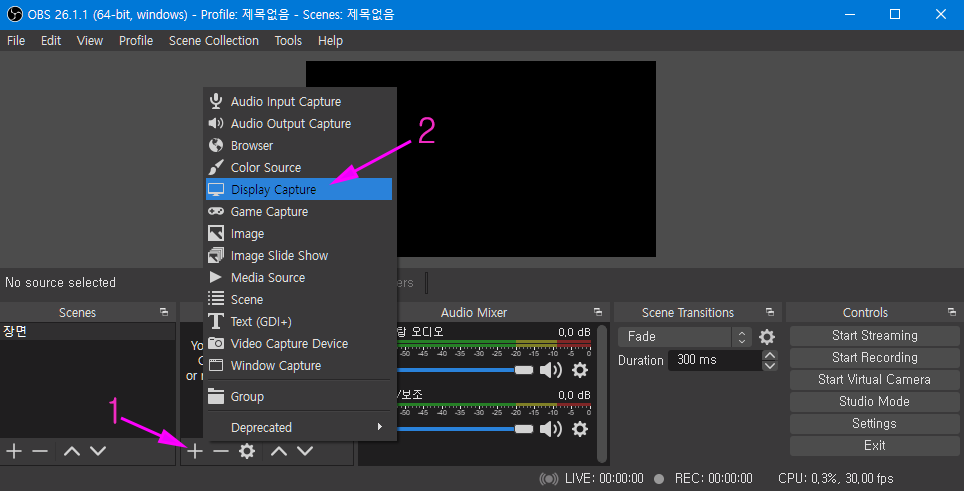Click Start Recording button
Screen dimensions: 964x491
pyautogui.click(x=874, y=358)
